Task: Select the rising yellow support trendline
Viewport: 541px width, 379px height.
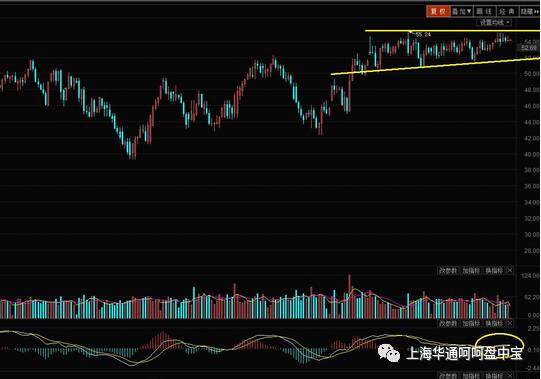Action: [435, 66]
